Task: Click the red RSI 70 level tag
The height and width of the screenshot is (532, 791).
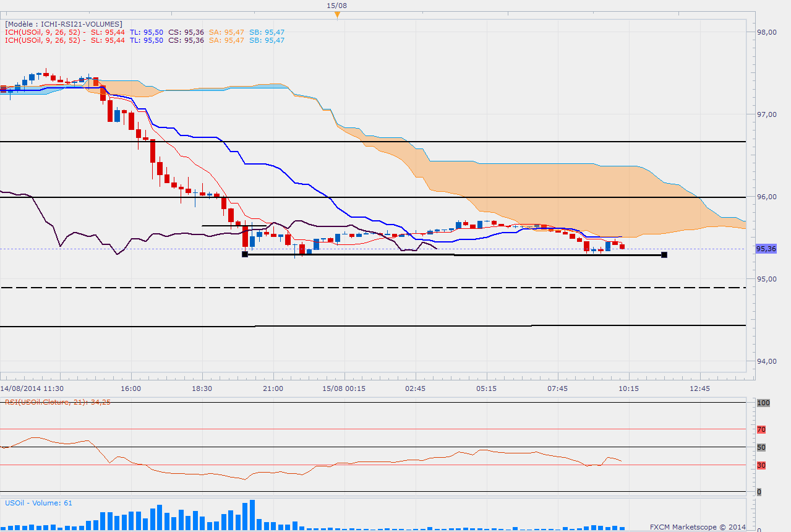Action: (x=761, y=429)
